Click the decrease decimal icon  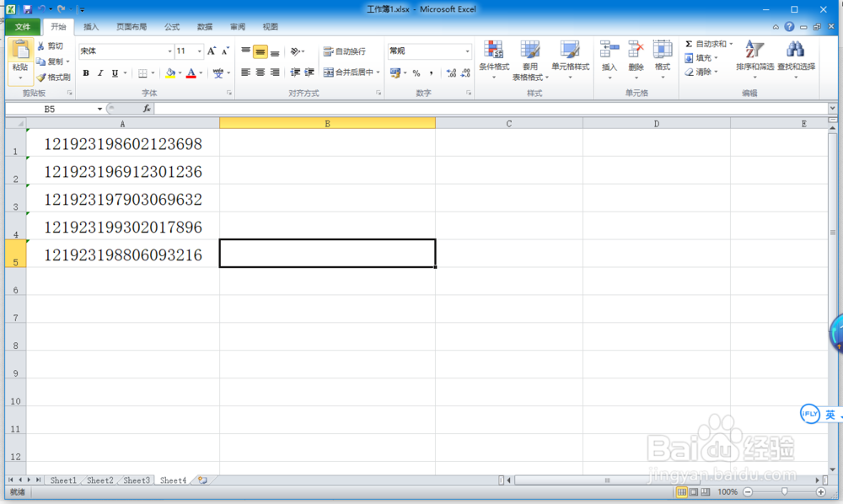465,73
